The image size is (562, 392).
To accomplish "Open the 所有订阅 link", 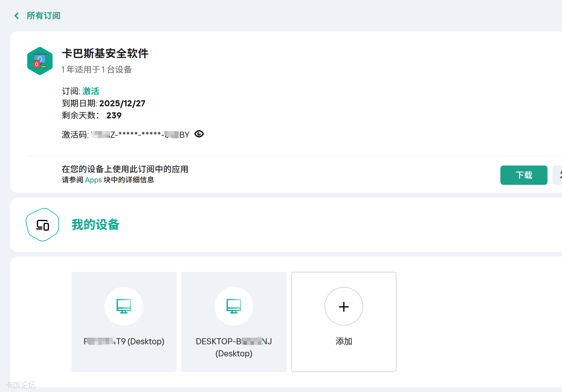I will [44, 16].
